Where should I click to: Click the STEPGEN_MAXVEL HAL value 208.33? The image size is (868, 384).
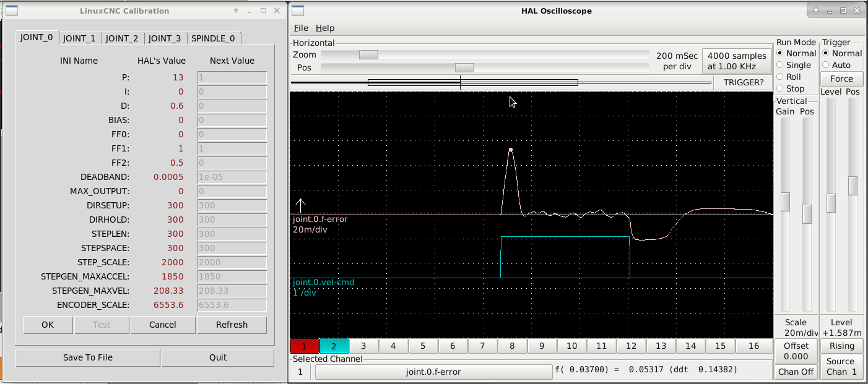pyautogui.click(x=168, y=291)
